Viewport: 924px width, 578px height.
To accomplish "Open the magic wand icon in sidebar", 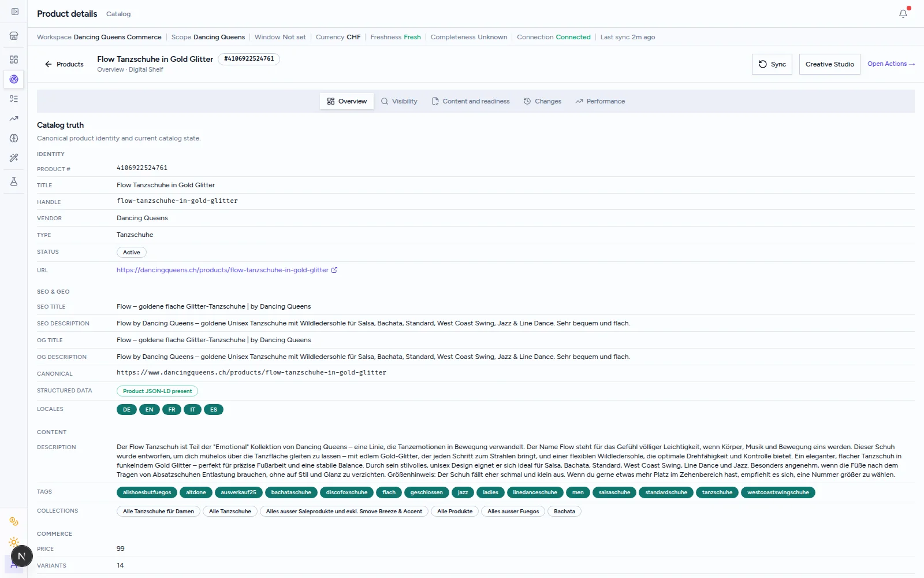I will click(14, 158).
